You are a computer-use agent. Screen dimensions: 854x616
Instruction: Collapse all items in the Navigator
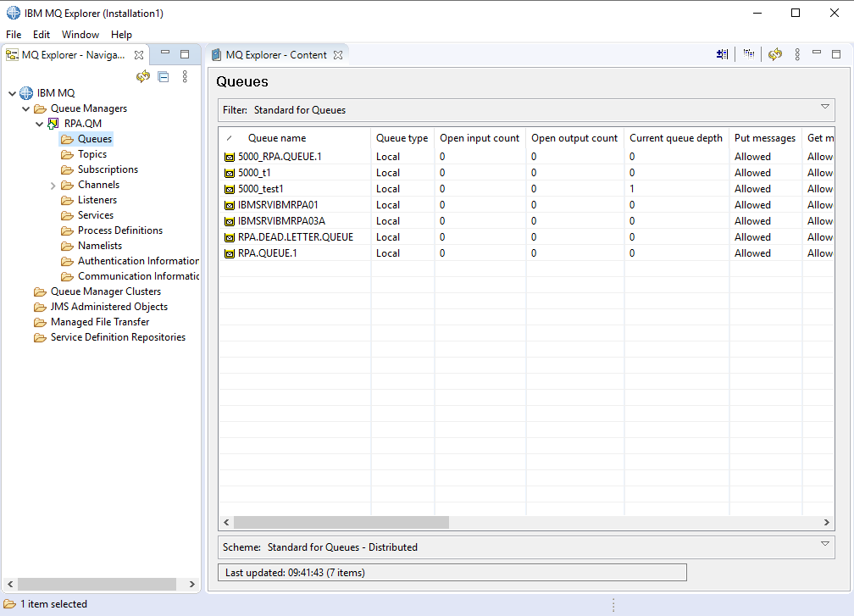(164, 75)
